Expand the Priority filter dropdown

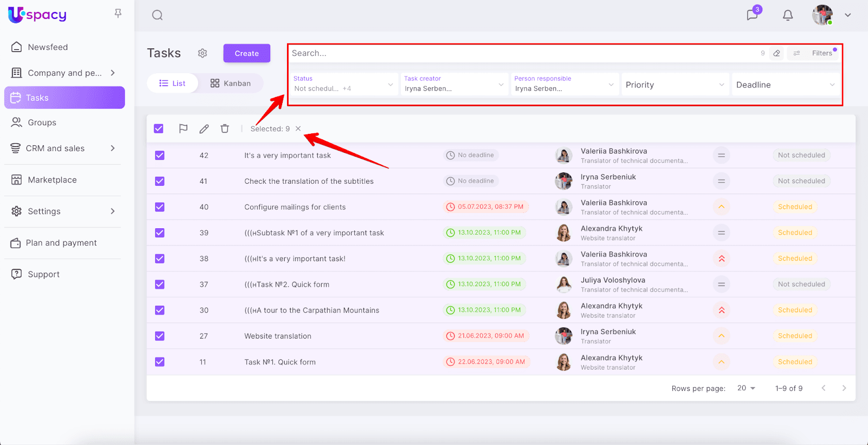click(x=674, y=85)
